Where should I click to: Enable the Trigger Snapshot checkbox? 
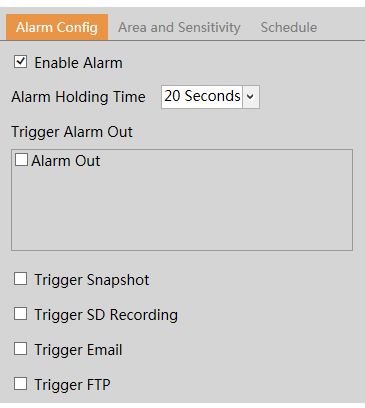coord(21,279)
